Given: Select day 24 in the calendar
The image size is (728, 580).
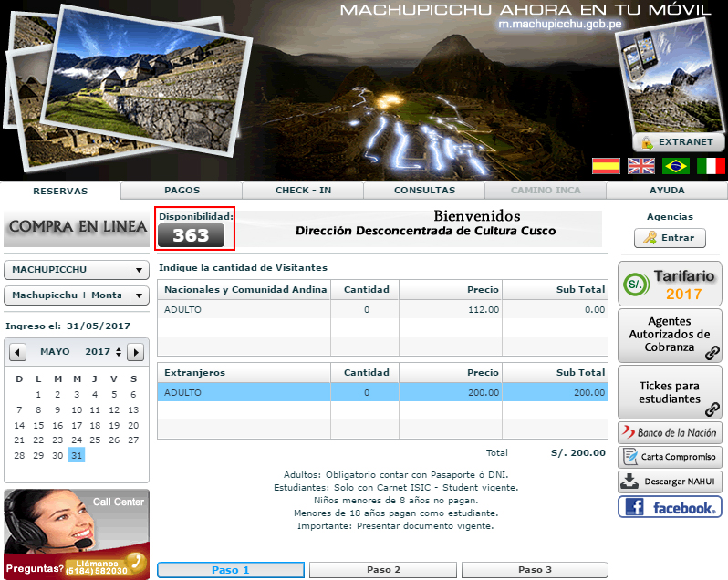Looking at the screenshot, I should tap(77, 440).
